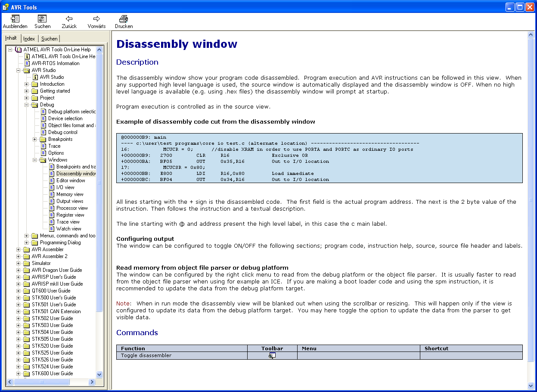The image size is (537, 392).
Task: Expand the AVR Dragon User Guide node
Action: point(19,270)
